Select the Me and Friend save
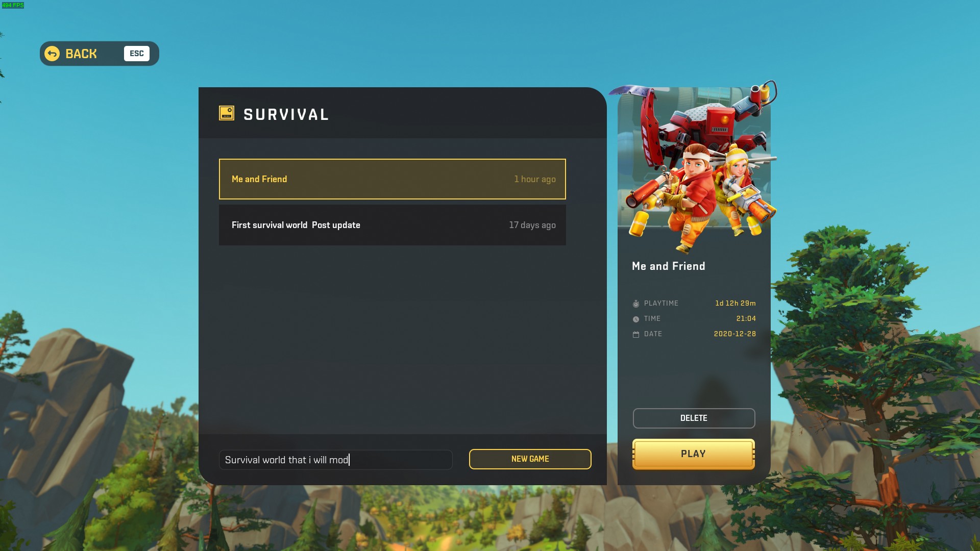Viewport: 980px width, 551px height. tap(392, 179)
